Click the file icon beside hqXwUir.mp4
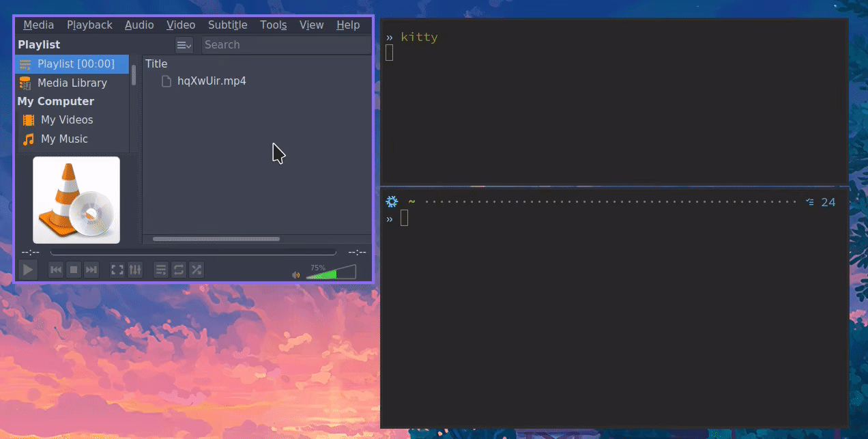 [x=166, y=81]
